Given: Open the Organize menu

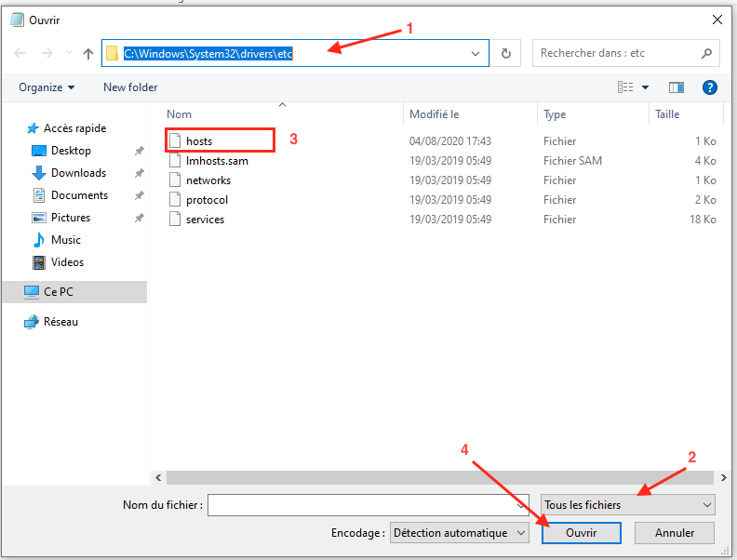Looking at the screenshot, I should coord(46,87).
